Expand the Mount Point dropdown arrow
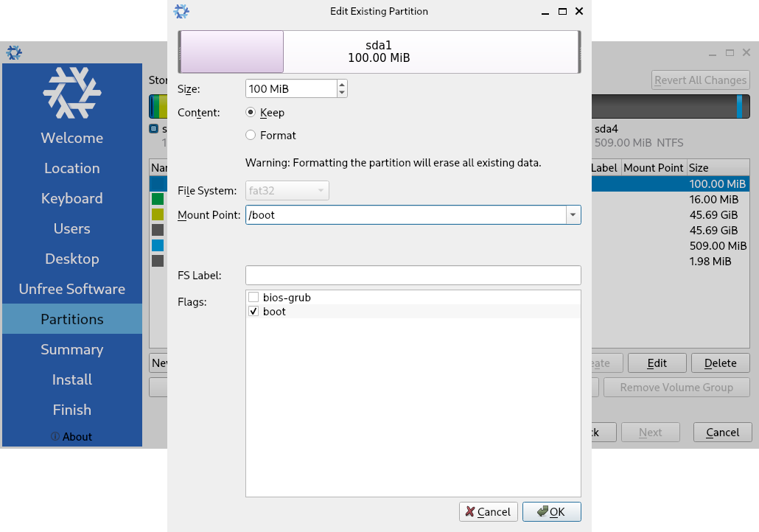 (x=573, y=215)
